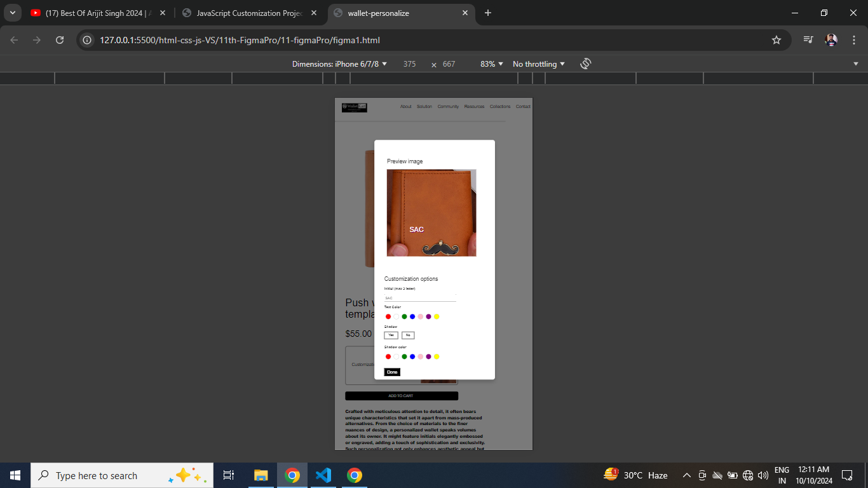This screenshot has width=868, height=488.
Task: Open the media control icon in toolbar
Action: tap(808, 40)
